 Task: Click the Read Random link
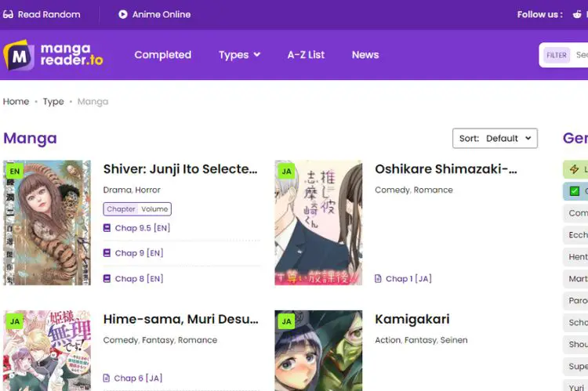coord(49,15)
